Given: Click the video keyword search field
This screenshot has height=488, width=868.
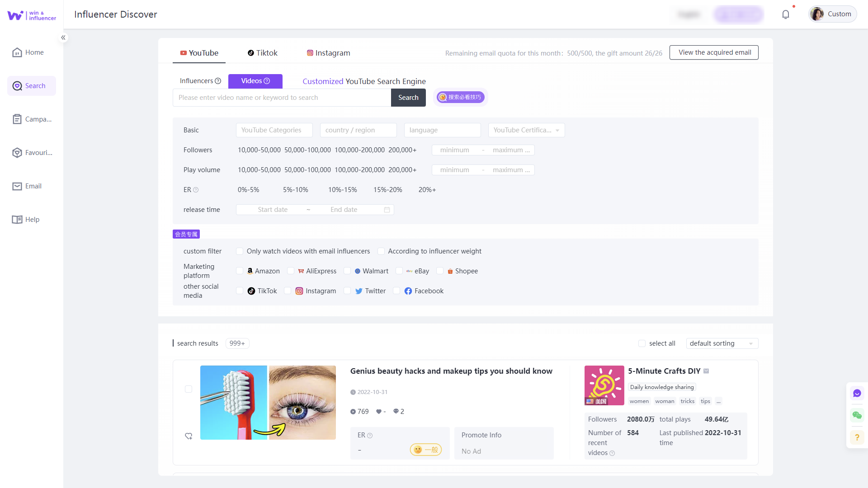Looking at the screenshot, I should point(281,98).
